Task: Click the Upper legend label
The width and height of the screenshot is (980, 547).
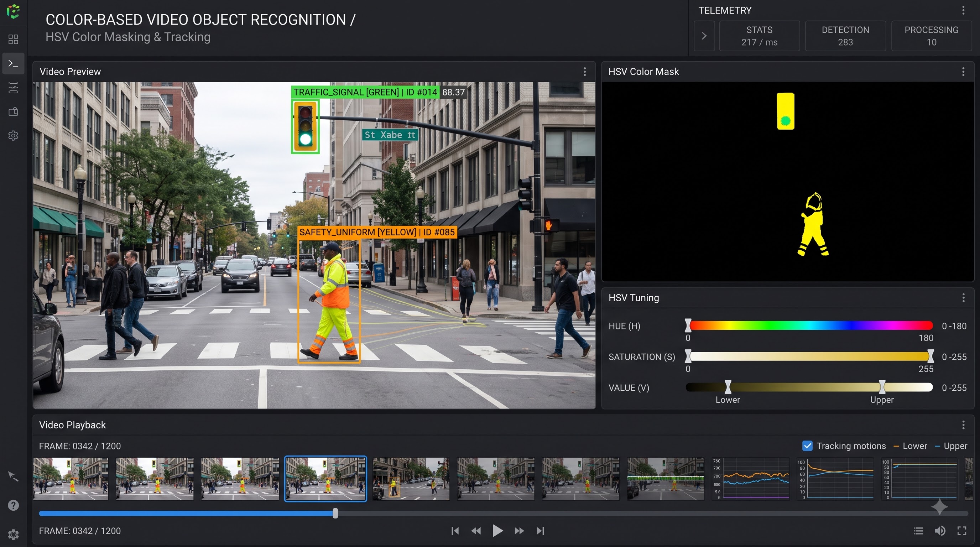Action: coord(955,446)
